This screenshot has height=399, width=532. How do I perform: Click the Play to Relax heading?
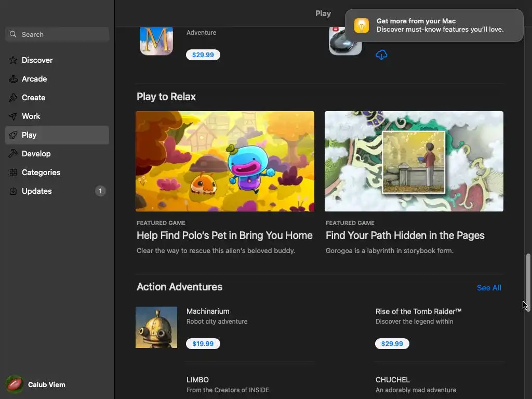click(166, 97)
